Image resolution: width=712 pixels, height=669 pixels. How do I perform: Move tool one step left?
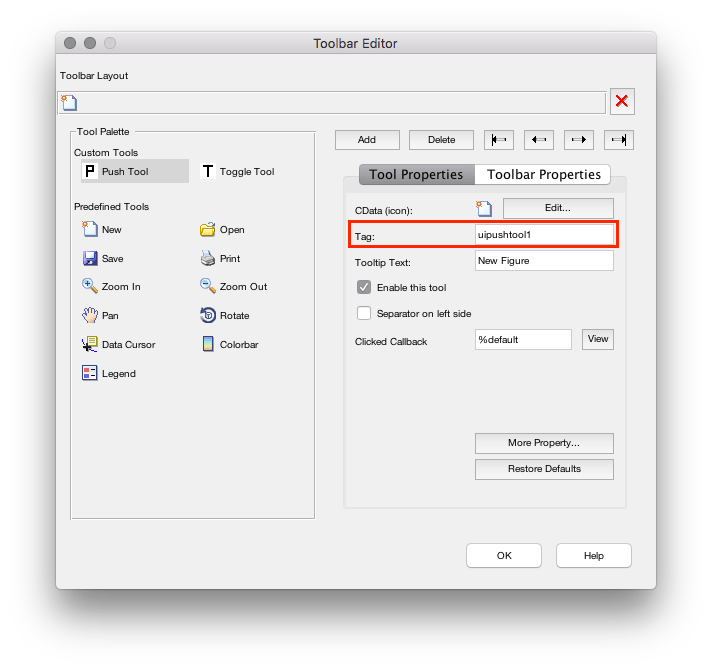click(539, 139)
